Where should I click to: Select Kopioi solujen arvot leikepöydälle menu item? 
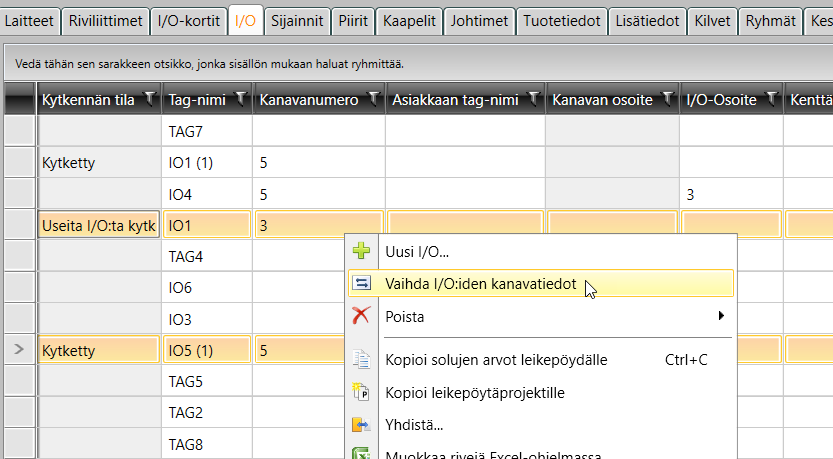[495, 360]
